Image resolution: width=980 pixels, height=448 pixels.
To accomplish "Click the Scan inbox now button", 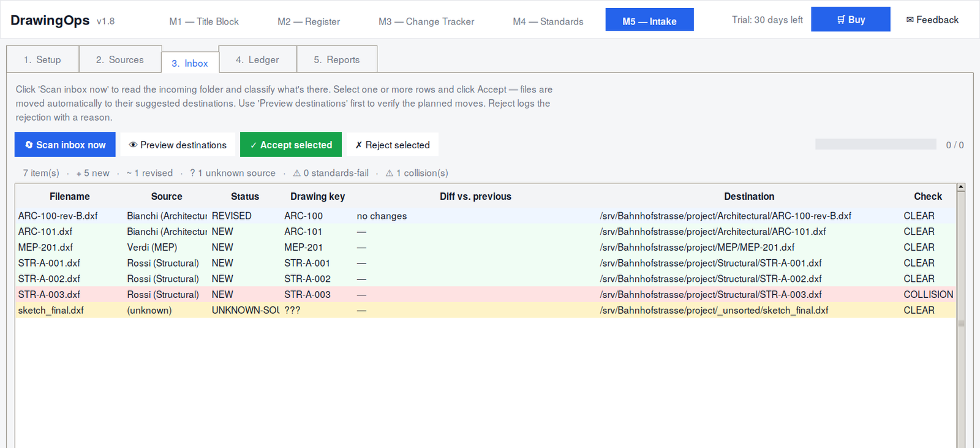I will coord(65,145).
